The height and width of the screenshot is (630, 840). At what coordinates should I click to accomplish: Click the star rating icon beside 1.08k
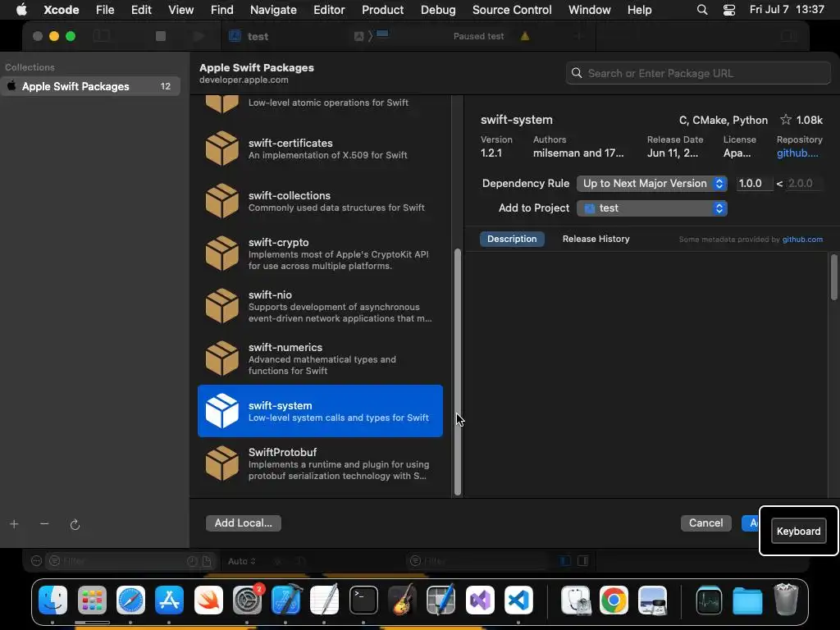(785, 120)
